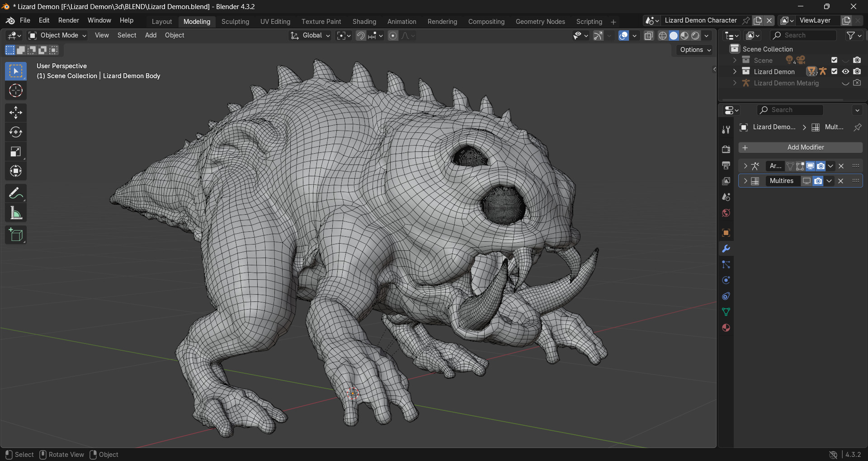Open the Particles properties tab
868x461 pixels.
coord(726,264)
